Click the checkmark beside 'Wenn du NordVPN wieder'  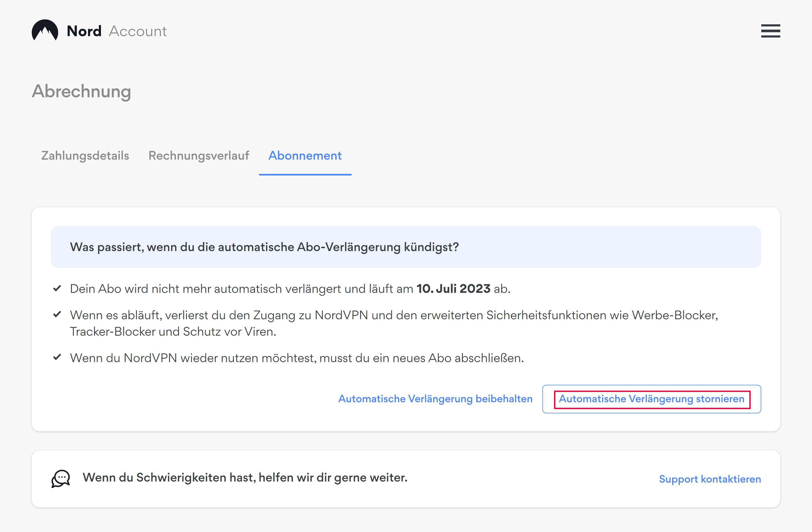click(x=57, y=357)
